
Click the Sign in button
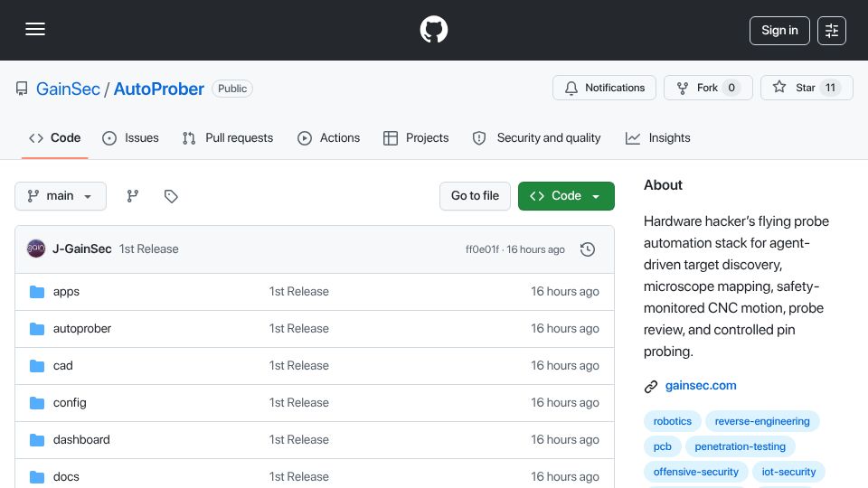pos(779,31)
